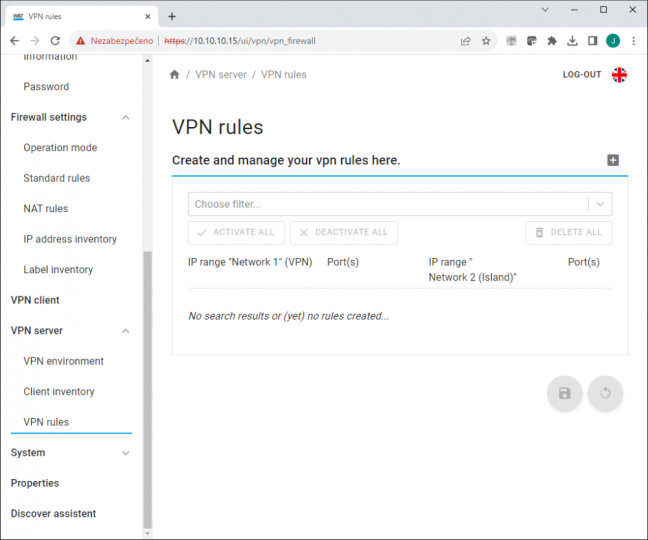Click the insecure warning triangle icon
The height and width of the screenshot is (540, 648).
click(x=81, y=40)
